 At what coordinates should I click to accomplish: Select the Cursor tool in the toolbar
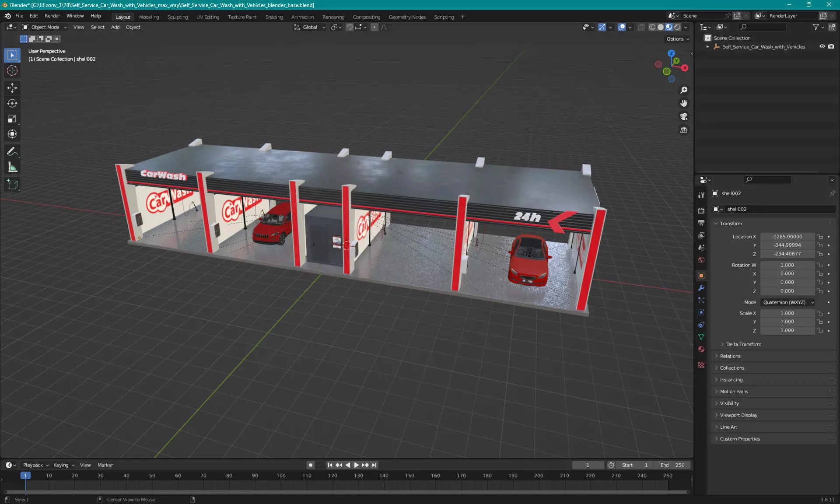tap(12, 70)
